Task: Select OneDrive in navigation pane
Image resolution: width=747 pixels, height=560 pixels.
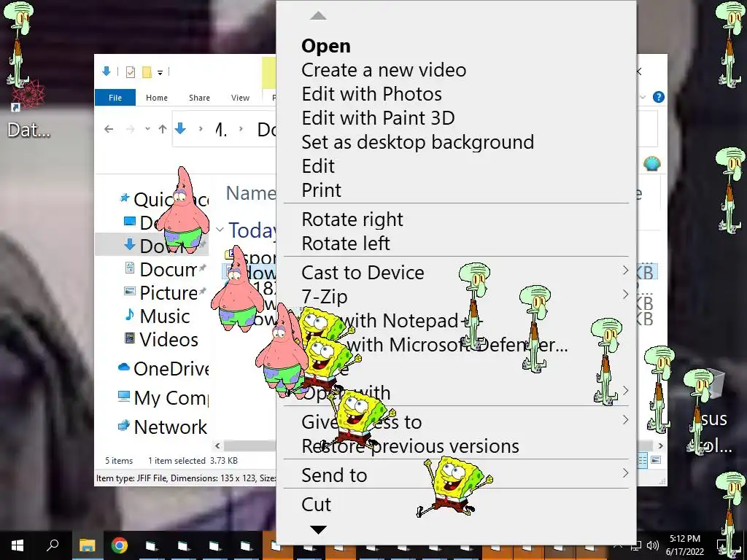Action: [x=163, y=368]
